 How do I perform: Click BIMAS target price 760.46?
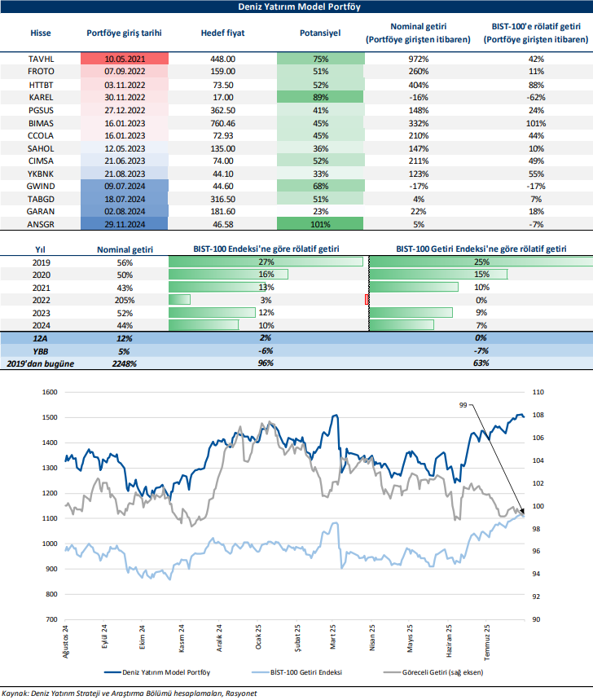222,121
